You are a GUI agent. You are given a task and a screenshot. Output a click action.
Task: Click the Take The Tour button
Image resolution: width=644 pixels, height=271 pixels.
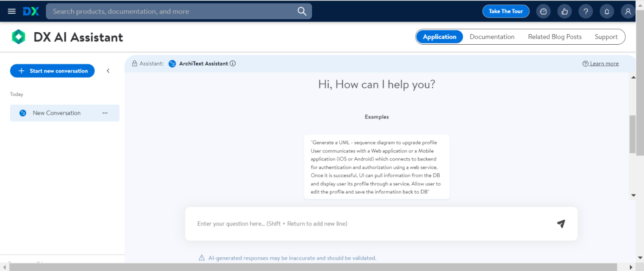click(506, 12)
